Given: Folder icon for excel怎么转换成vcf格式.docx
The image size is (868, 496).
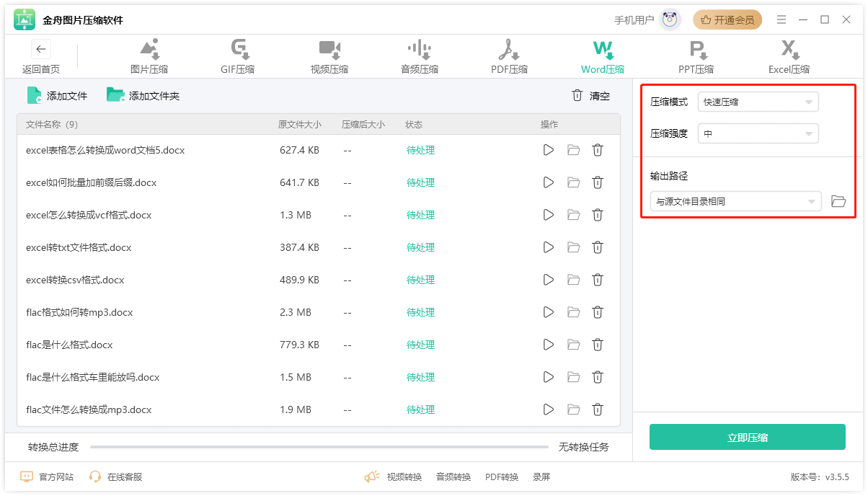Looking at the screenshot, I should pos(573,215).
